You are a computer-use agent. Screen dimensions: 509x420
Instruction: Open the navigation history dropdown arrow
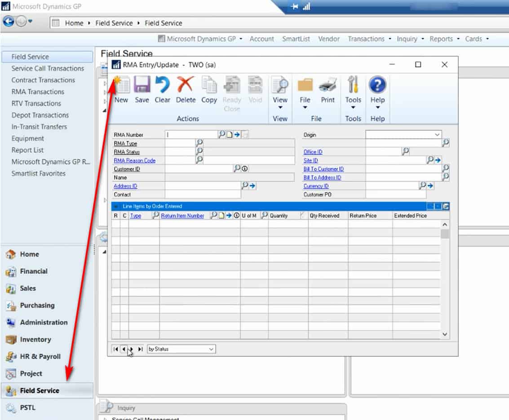pos(30,22)
